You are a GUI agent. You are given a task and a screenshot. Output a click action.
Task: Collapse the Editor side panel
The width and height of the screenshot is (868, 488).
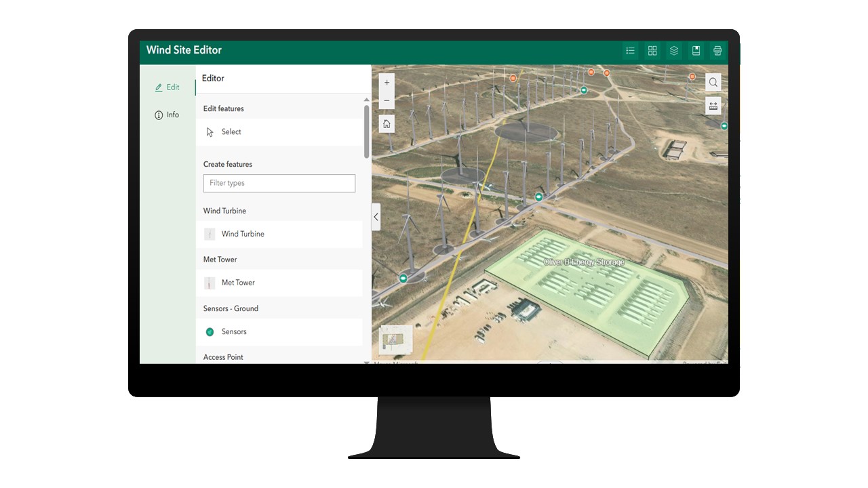(376, 217)
